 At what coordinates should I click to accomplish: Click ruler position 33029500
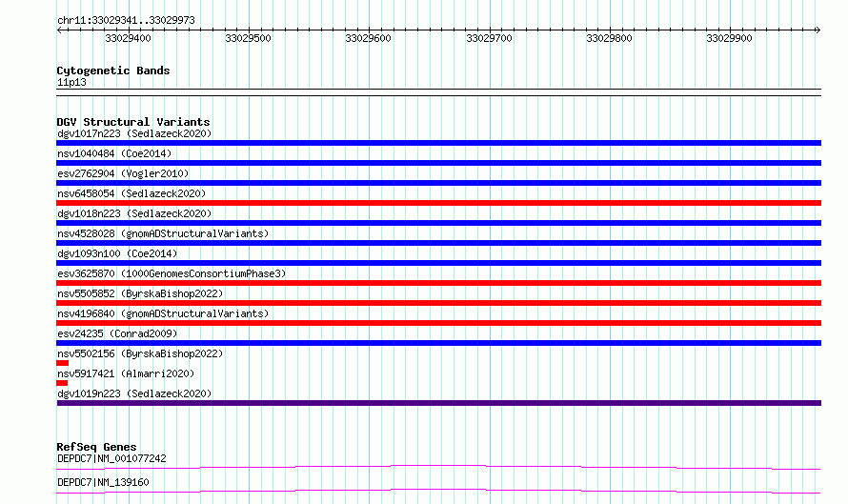(x=249, y=38)
